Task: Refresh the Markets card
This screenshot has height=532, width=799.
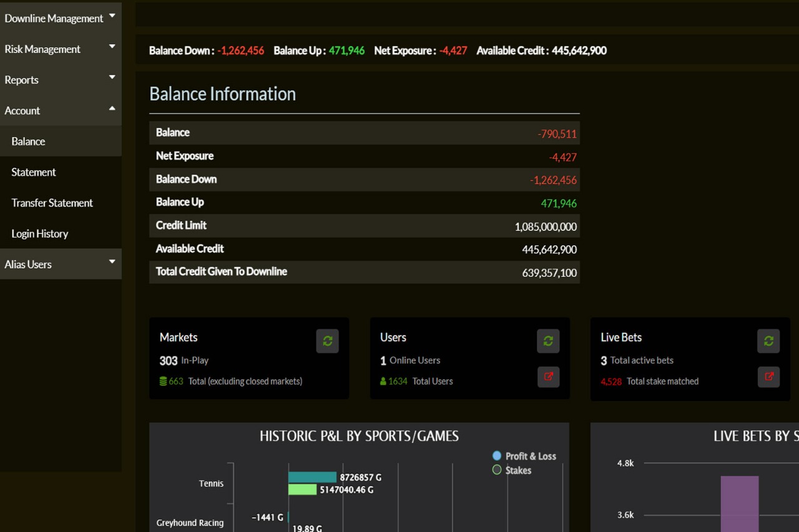Action: 327,341
